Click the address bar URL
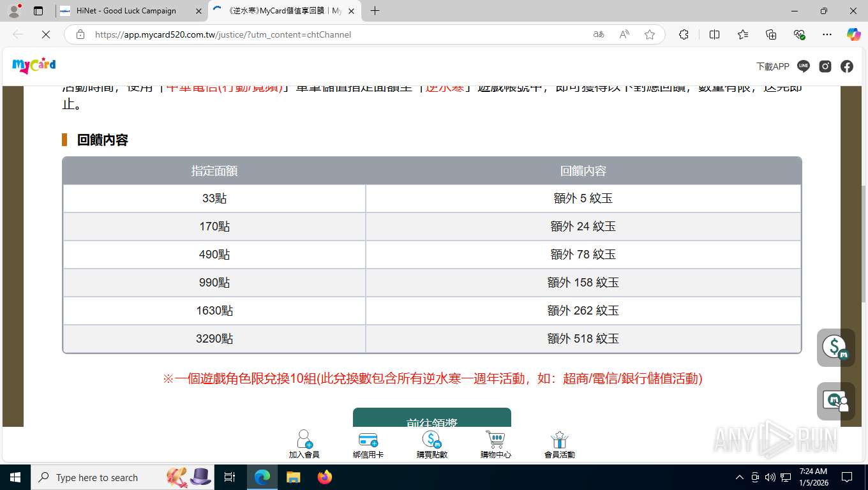Screen dimensions: 868x490 [223, 34]
